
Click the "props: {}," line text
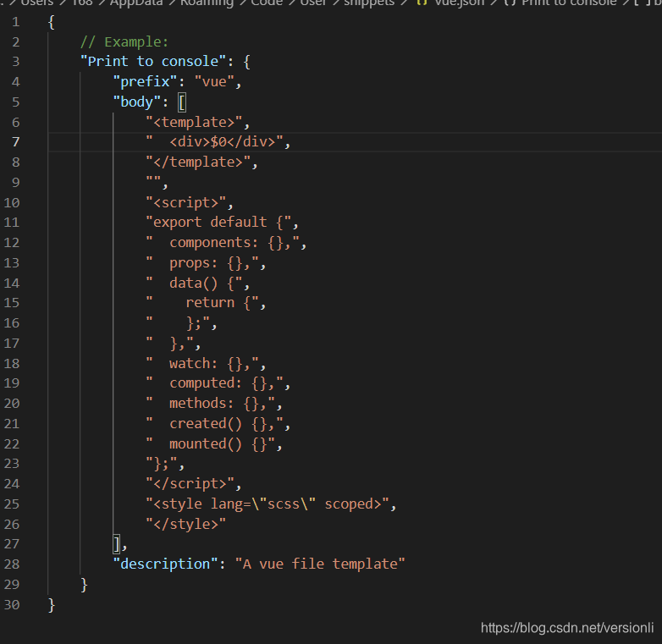[x=202, y=263]
